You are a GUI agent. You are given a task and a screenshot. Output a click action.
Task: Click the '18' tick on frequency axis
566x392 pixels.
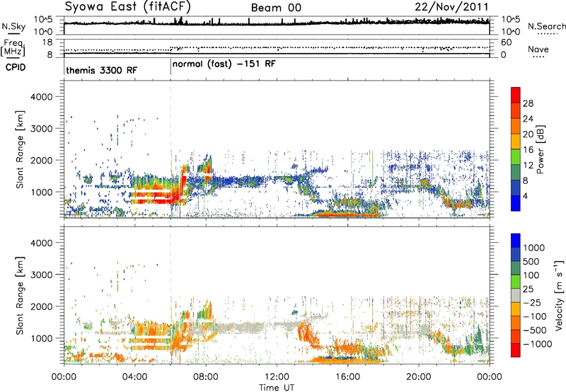pos(47,42)
